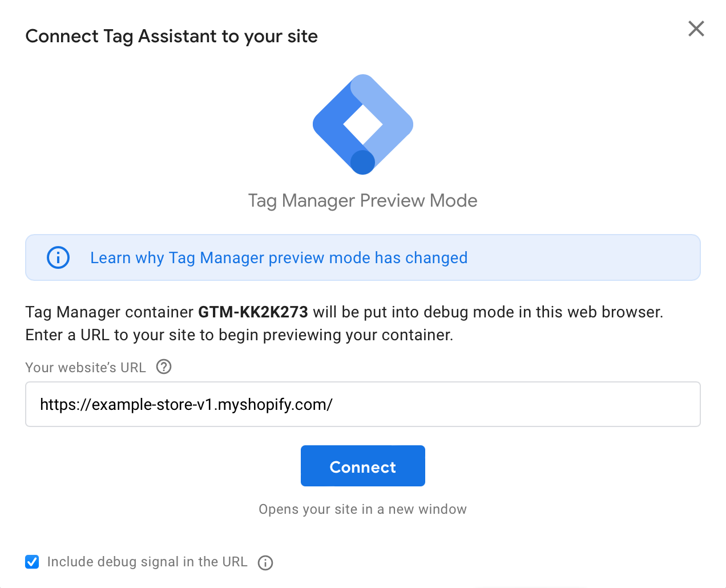The image size is (726, 588).
Task: Click the empty right side of the blue info banner
Action: pyautogui.click(x=582, y=257)
